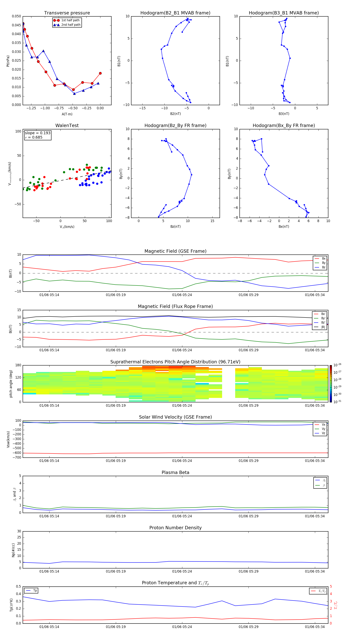
Task: Click the 'WalenTest' plot title
Action: (67, 125)
